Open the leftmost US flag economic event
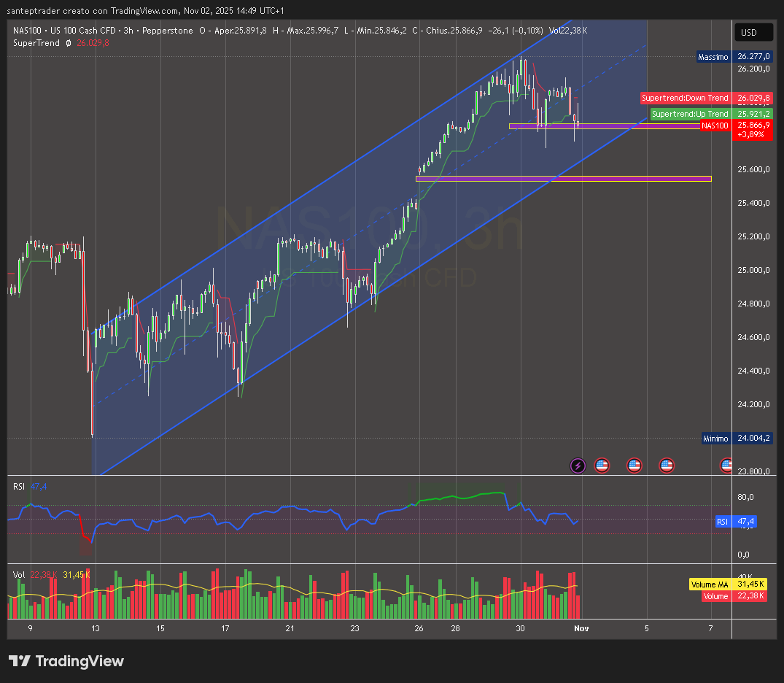784x683 pixels. point(602,465)
